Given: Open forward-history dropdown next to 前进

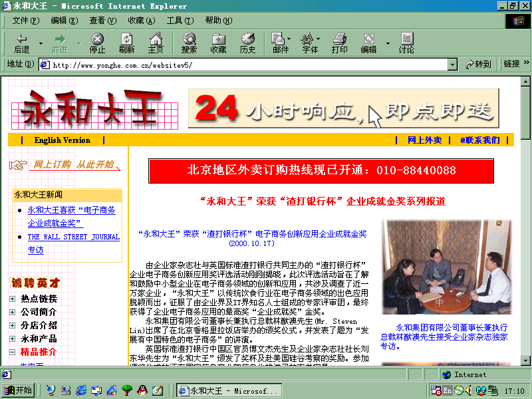Looking at the screenshot, I should tap(78, 43).
